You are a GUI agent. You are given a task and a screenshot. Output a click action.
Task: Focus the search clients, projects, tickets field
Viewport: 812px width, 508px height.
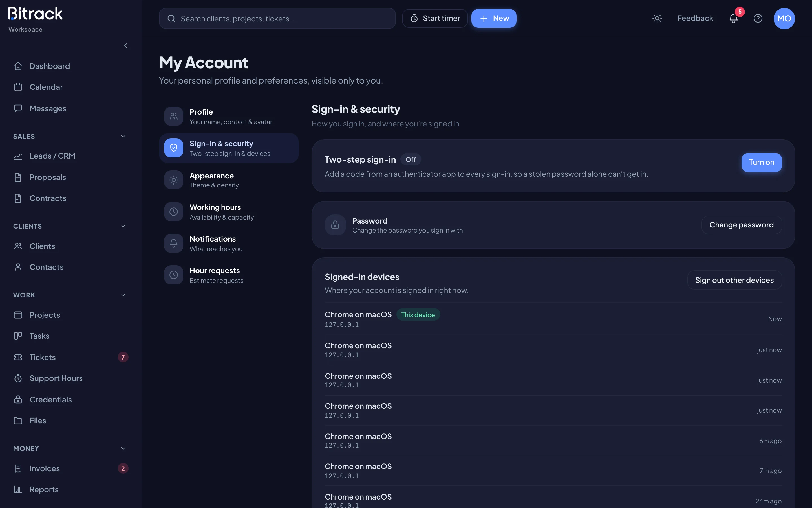pyautogui.click(x=277, y=18)
